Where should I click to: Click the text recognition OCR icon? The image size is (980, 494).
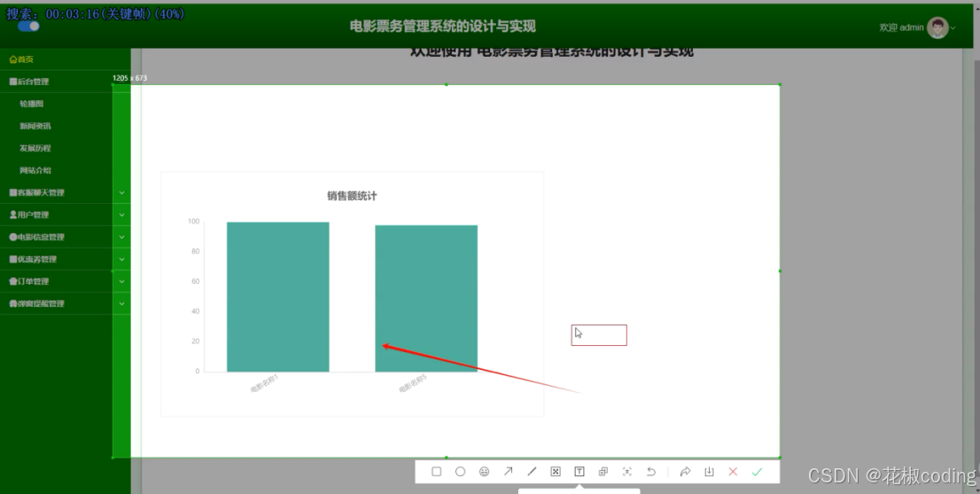(x=626, y=472)
